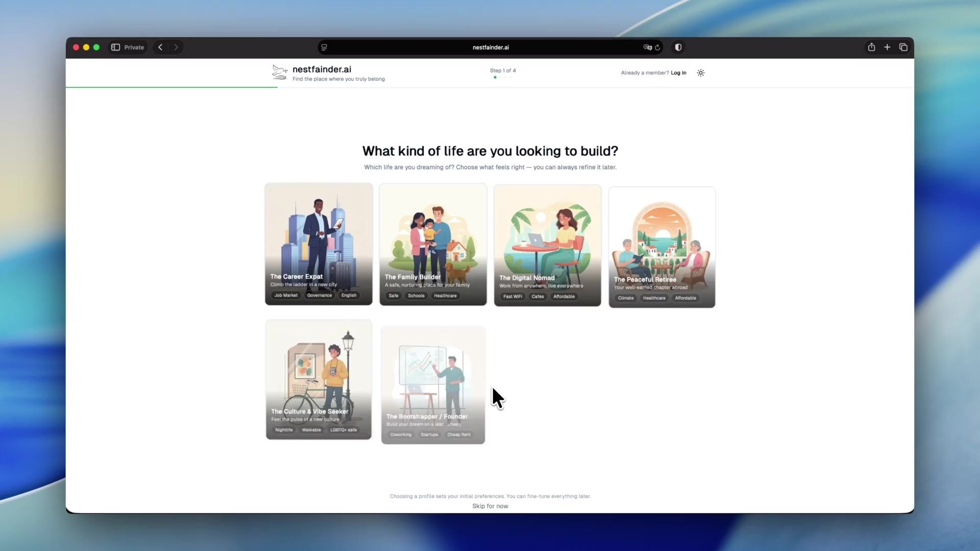The image size is (980, 551).
Task: Click the Healthcare tag on Family Builder
Action: (x=445, y=296)
